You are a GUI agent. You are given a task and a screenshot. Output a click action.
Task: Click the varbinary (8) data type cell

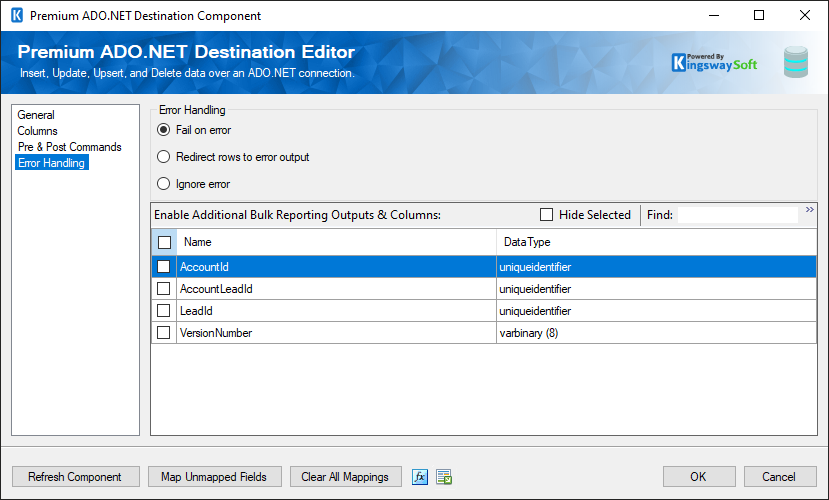click(657, 333)
